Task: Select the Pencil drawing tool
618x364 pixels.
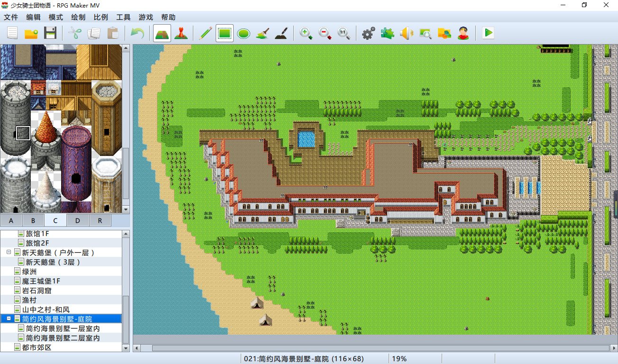Action: coord(205,33)
